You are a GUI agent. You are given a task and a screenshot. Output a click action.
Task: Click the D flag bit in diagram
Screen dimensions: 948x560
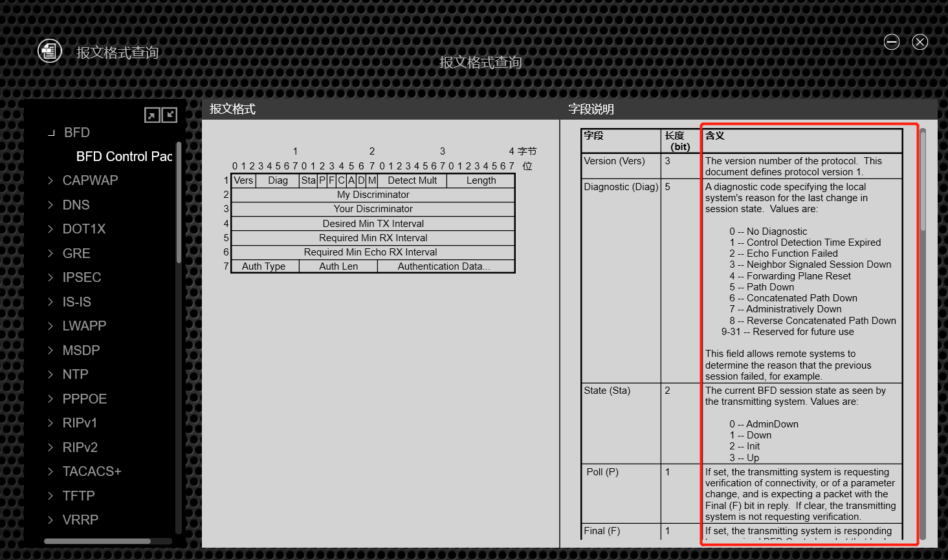361,180
